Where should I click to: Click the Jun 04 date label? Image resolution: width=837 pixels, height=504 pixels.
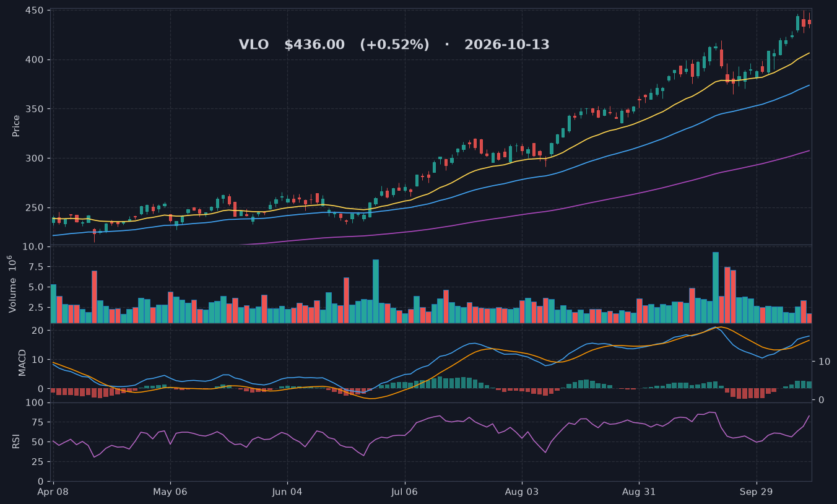288,493
